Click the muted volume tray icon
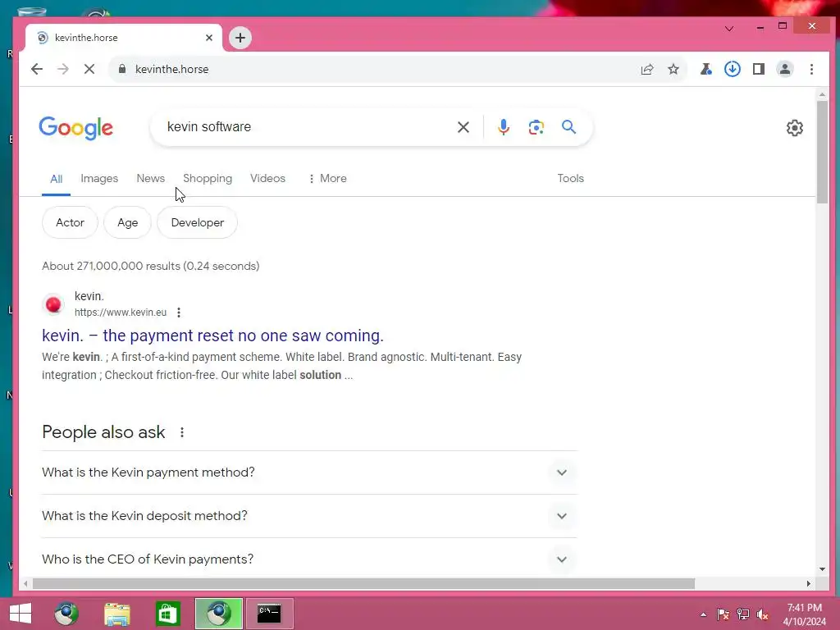Viewport: 840px width, 630px height. coord(762,614)
